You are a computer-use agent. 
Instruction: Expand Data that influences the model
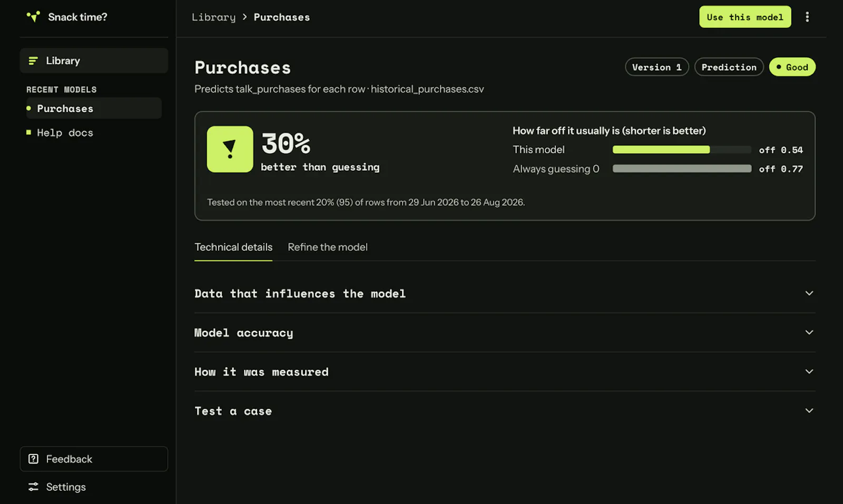[505, 293]
